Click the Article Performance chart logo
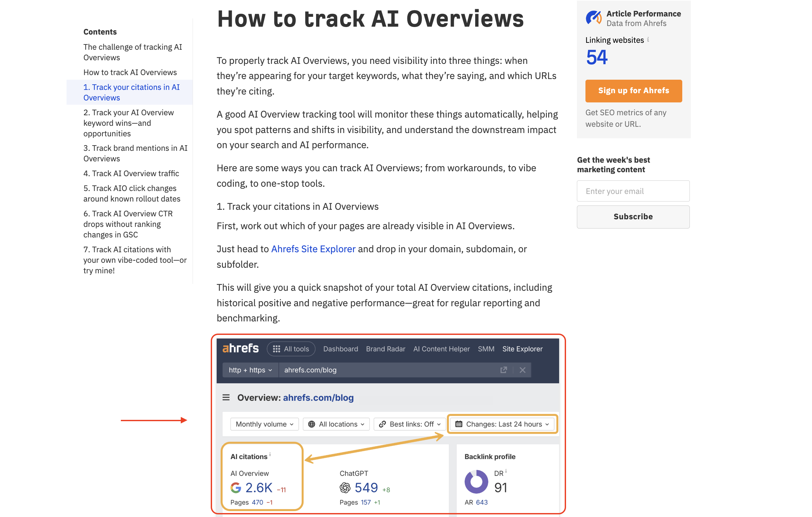The height and width of the screenshot is (517, 812). pos(593,17)
